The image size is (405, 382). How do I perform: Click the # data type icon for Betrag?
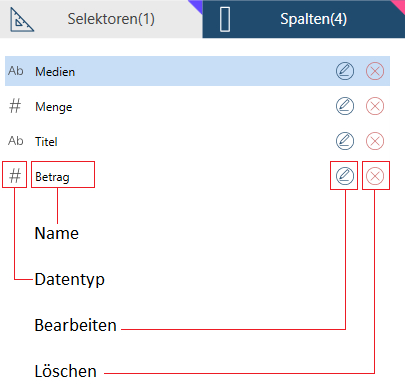pyautogui.click(x=15, y=176)
